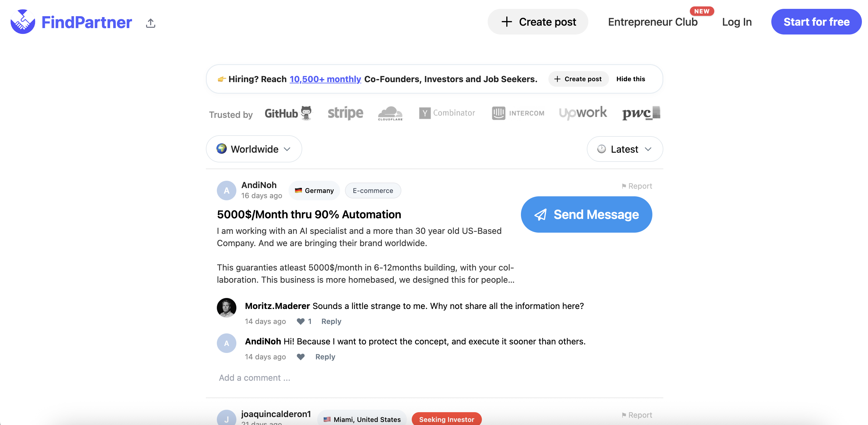Image resolution: width=868 pixels, height=425 pixels.
Task: Open the joaquincalderon1 profile name
Action: coord(276,414)
